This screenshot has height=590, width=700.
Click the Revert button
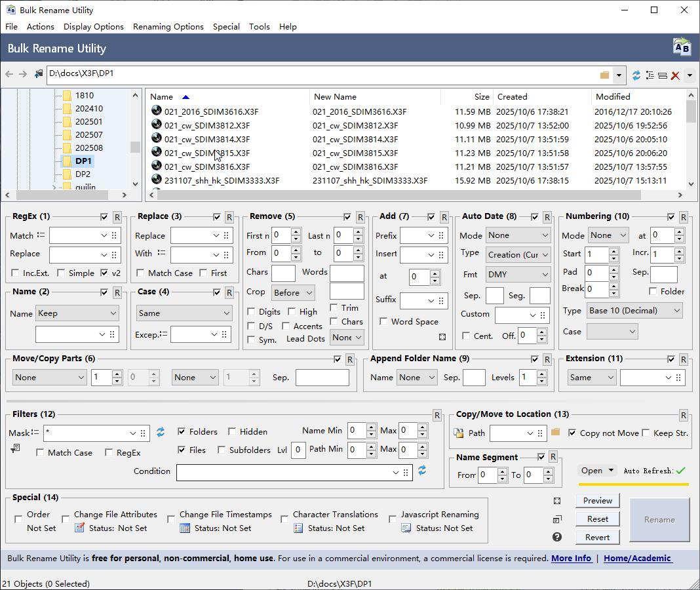pyautogui.click(x=597, y=538)
